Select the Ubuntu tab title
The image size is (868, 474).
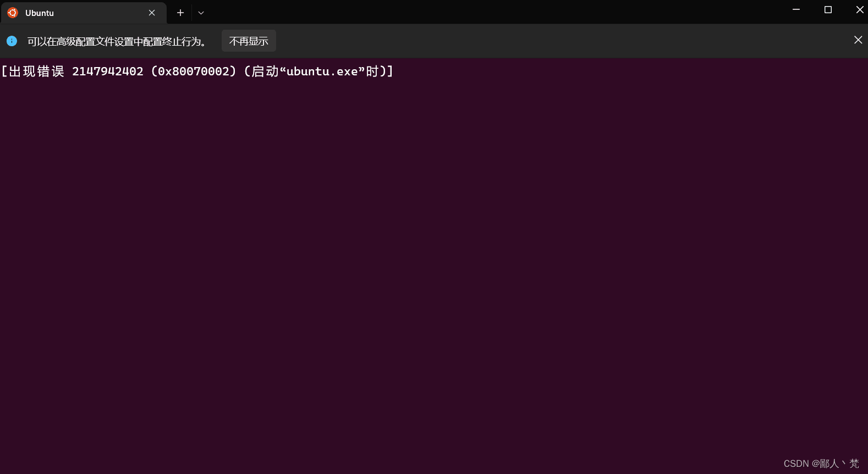40,13
